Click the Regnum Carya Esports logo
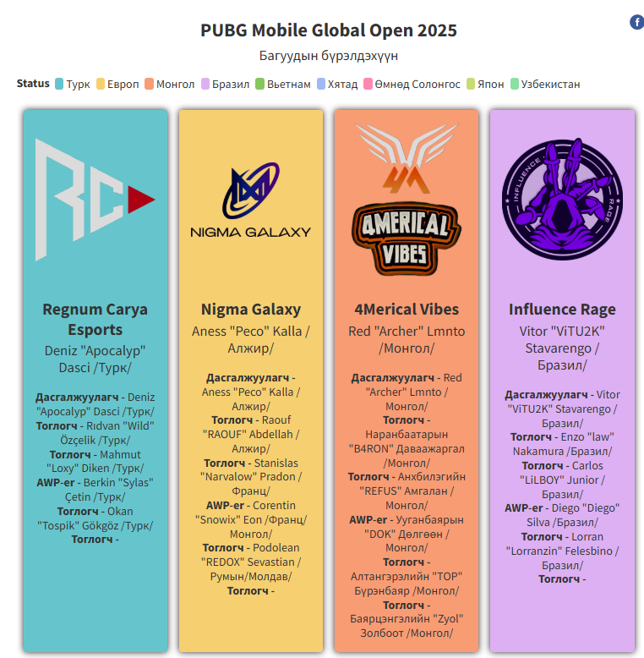The image size is (644, 658). click(x=95, y=200)
